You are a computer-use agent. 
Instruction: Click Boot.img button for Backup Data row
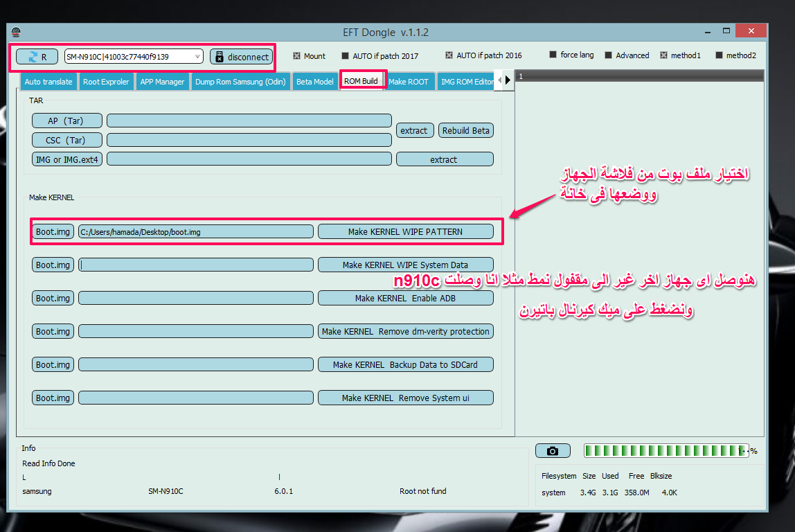(x=53, y=364)
